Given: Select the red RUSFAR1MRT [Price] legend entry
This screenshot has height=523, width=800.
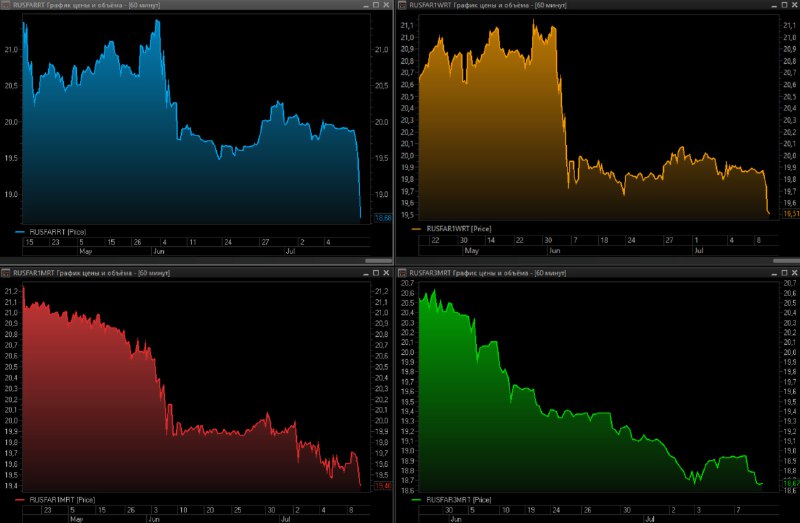Looking at the screenshot, I should pyautogui.click(x=55, y=500).
